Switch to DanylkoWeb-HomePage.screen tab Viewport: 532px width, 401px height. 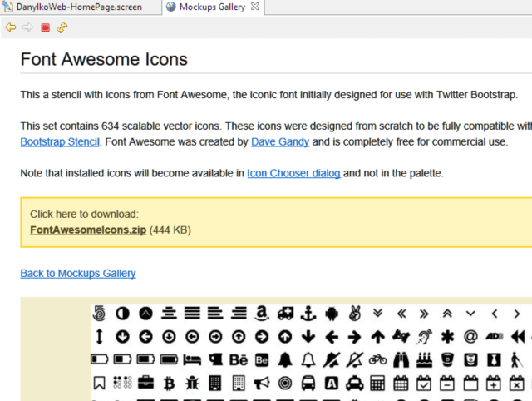[79, 7]
